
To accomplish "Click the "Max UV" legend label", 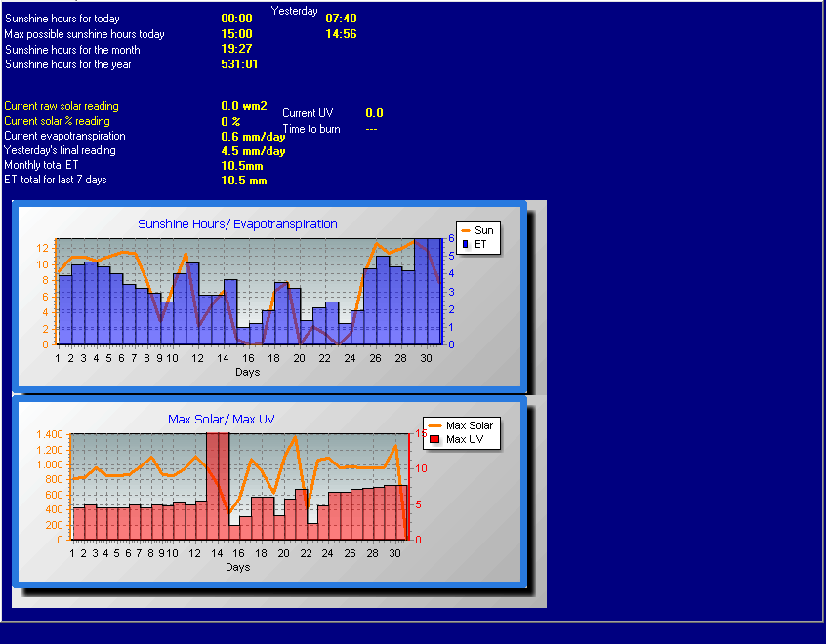I will (x=465, y=439).
